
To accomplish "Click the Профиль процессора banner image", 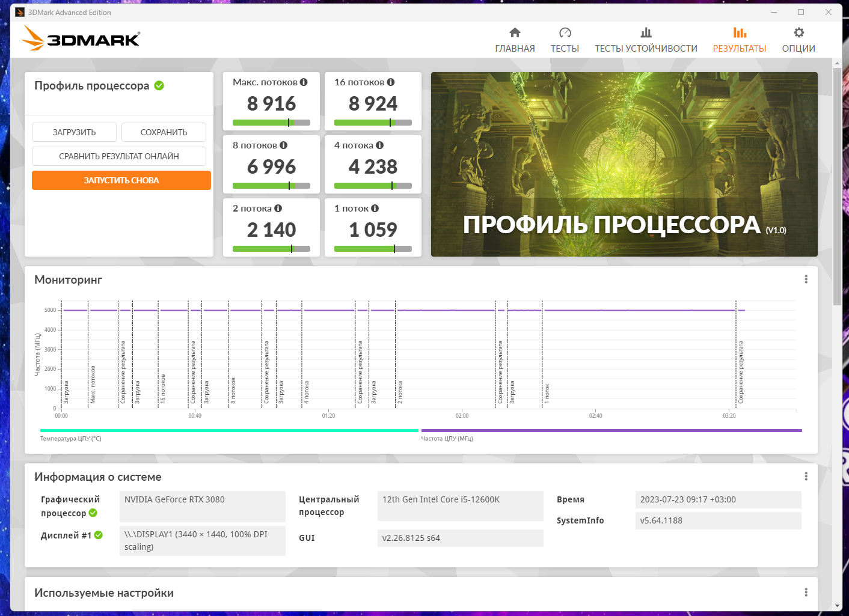I will click(624, 164).
